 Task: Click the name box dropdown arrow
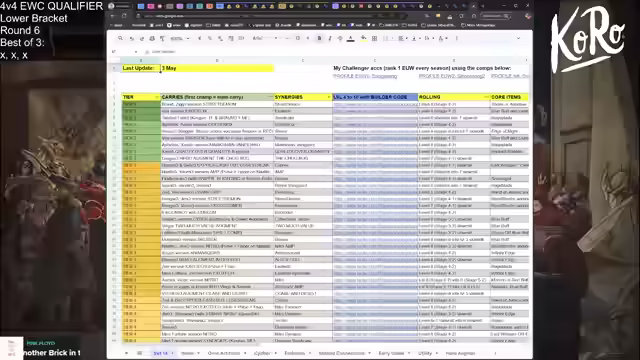pos(136,52)
